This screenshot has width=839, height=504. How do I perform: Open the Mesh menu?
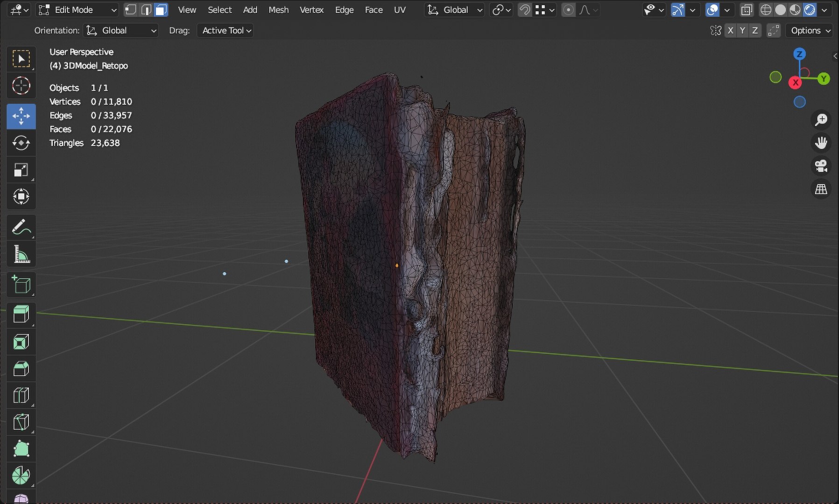pos(278,10)
